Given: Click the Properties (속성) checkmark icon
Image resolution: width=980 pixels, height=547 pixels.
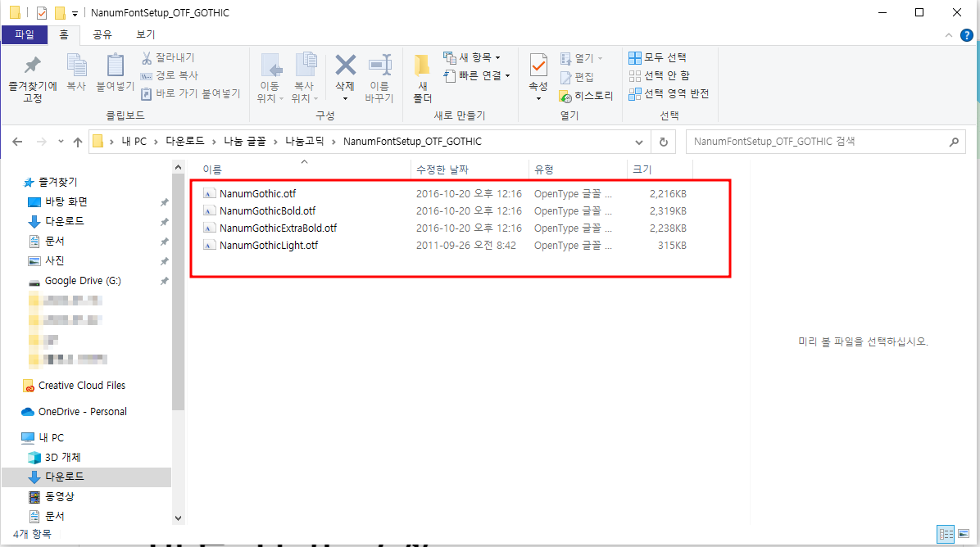Looking at the screenshot, I should click(x=538, y=66).
